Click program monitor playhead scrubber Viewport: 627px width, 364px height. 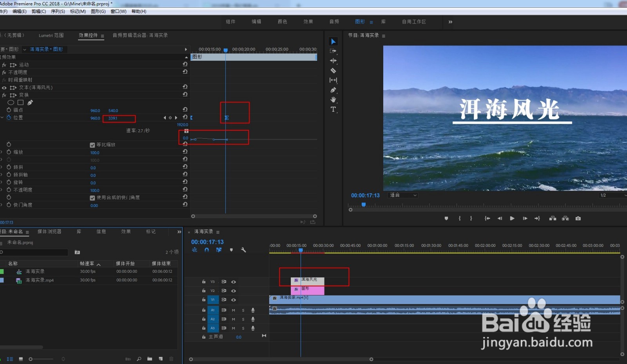[x=364, y=205]
